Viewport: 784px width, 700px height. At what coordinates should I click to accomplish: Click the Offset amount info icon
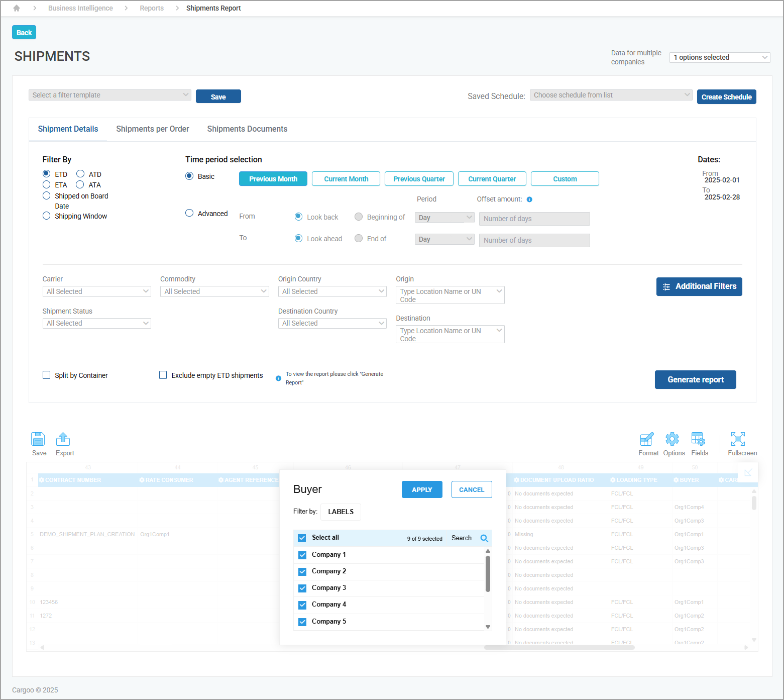point(529,199)
